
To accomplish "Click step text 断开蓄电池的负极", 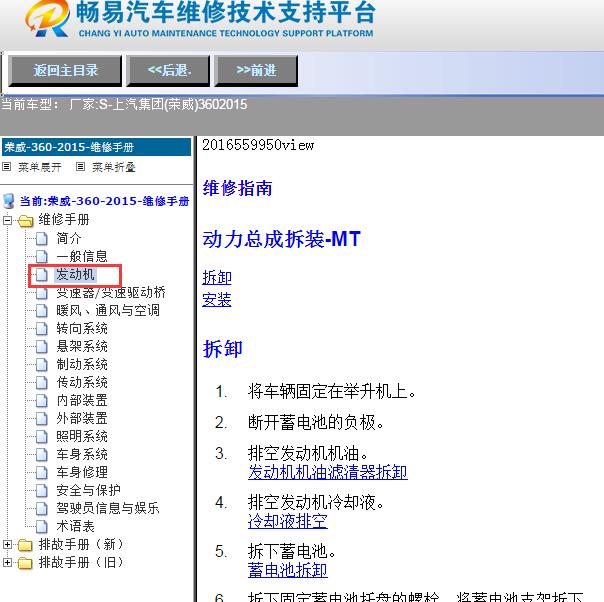I will click(316, 423).
